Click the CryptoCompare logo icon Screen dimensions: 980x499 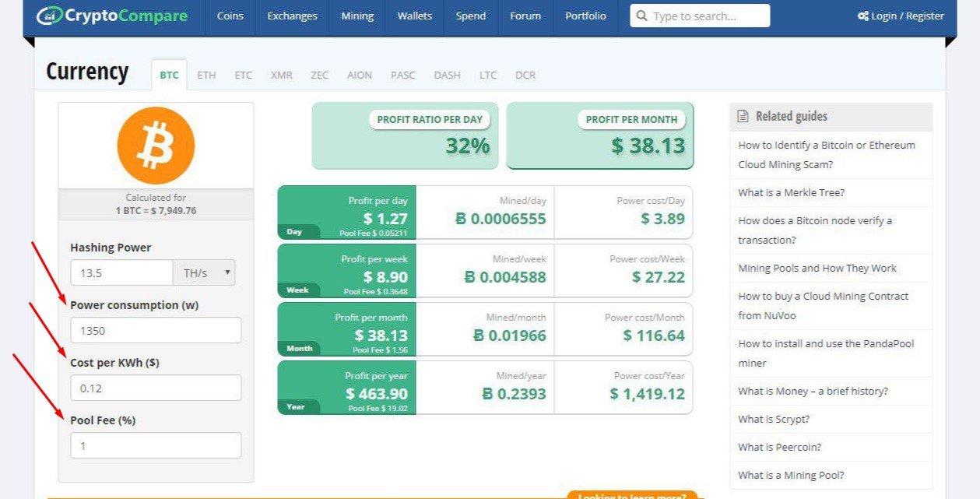coord(49,16)
